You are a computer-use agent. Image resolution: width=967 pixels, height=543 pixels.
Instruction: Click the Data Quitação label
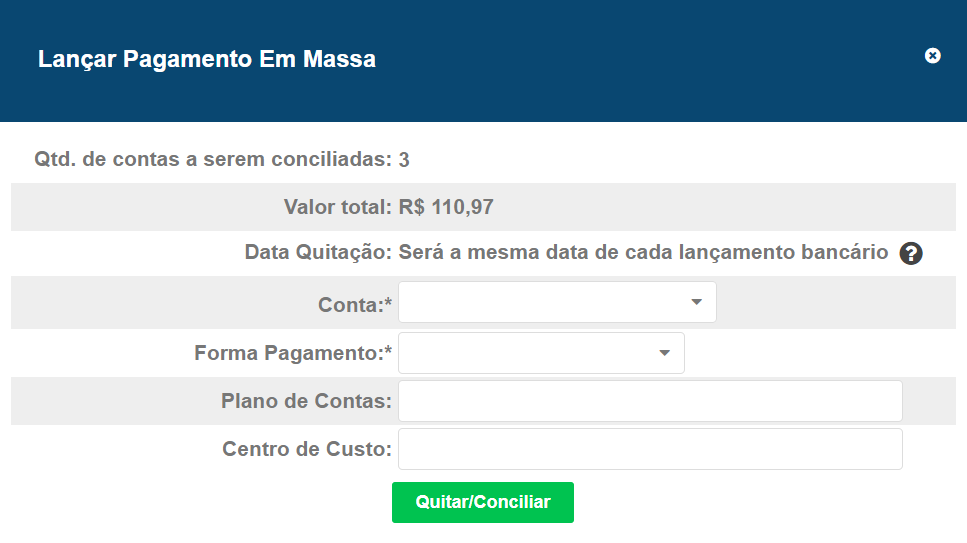(318, 252)
